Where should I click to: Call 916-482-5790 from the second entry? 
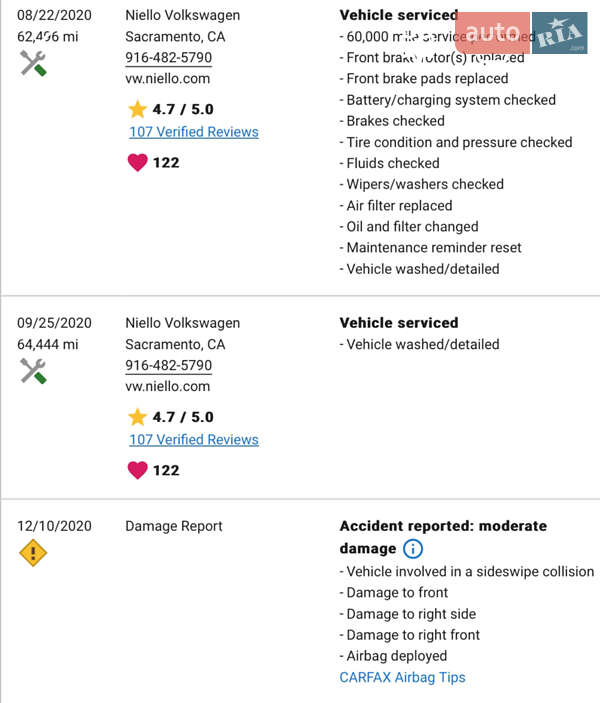click(x=168, y=365)
